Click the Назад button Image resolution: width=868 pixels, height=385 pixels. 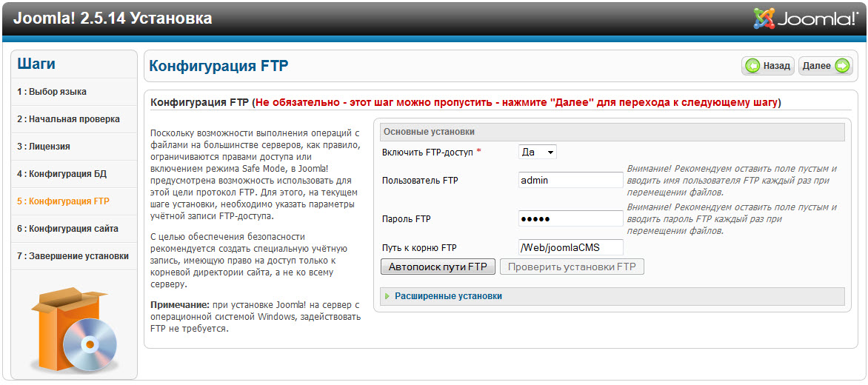click(768, 66)
